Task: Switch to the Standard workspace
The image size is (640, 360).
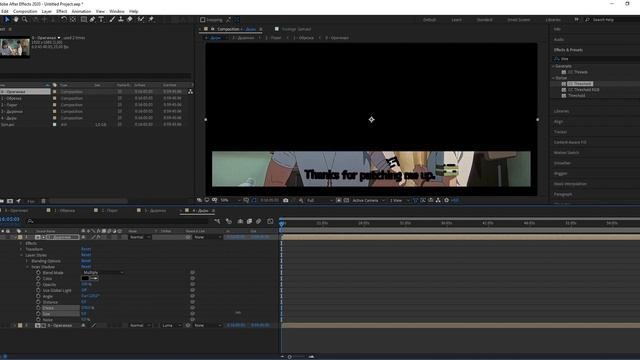Action: [484, 20]
